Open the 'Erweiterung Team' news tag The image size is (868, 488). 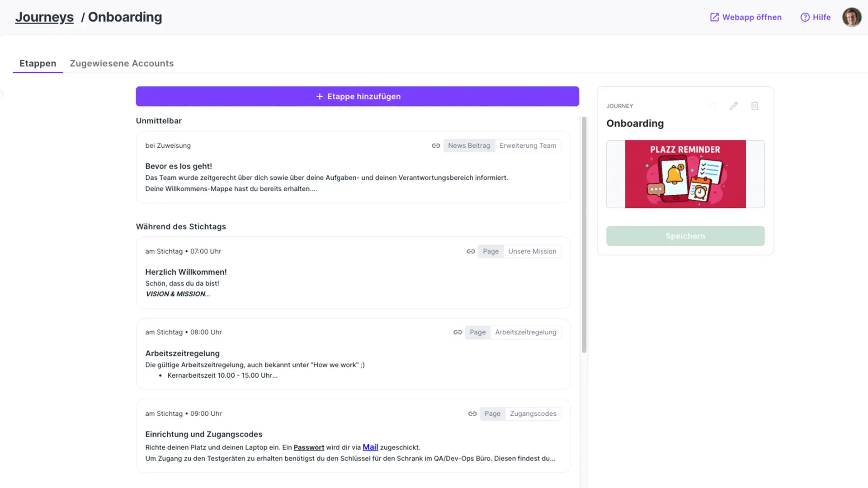coord(528,145)
